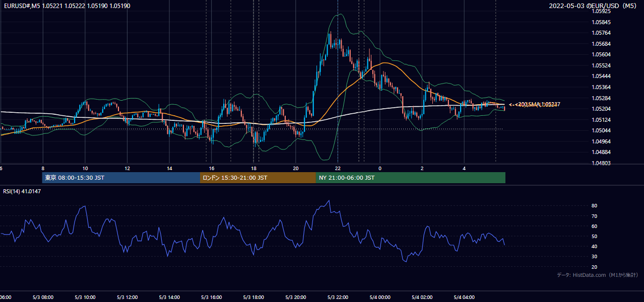Click the 5/3 08:00 date label
The height and width of the screenshot is (302, 644).
(42, 297)
